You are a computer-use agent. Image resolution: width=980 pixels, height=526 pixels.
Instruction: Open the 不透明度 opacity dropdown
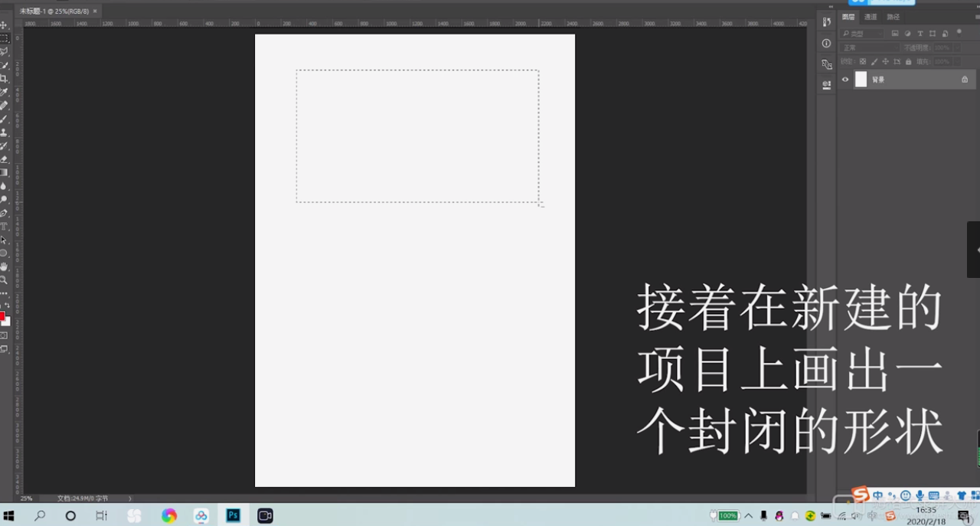tap(958, 47)
